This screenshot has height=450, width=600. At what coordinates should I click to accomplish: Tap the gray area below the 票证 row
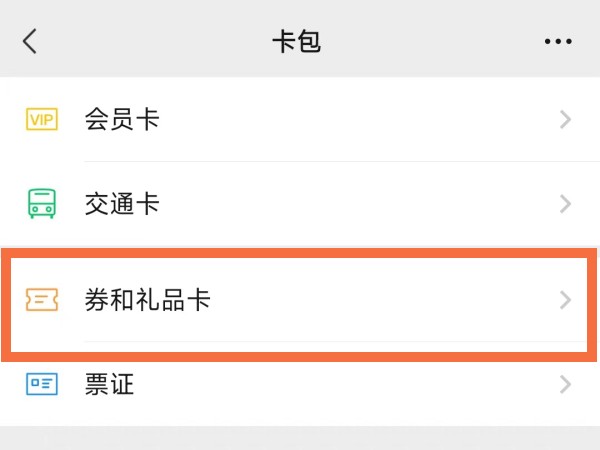(300, 439)
